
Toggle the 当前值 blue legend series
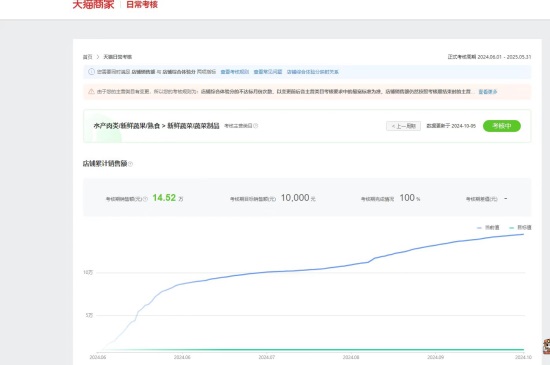coord(488,228)
